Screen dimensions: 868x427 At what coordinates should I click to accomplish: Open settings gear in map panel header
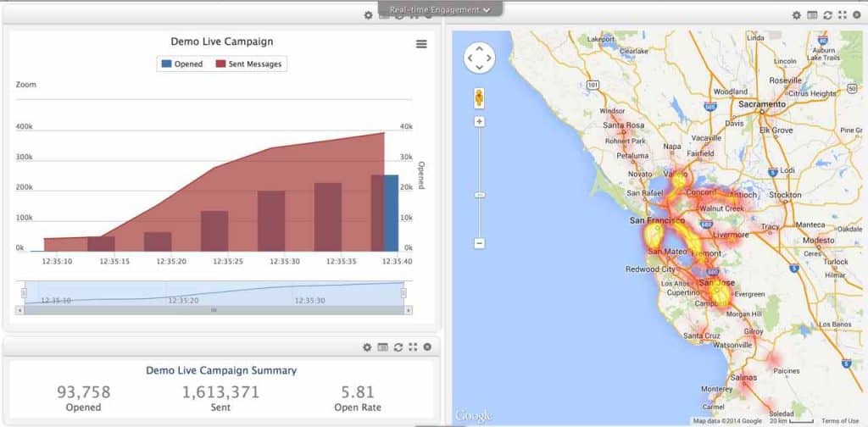pyautogui.click(x=796, y=15)
